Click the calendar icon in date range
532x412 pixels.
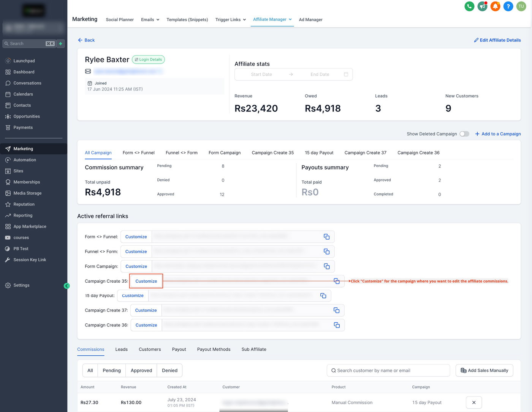point(346,75)
